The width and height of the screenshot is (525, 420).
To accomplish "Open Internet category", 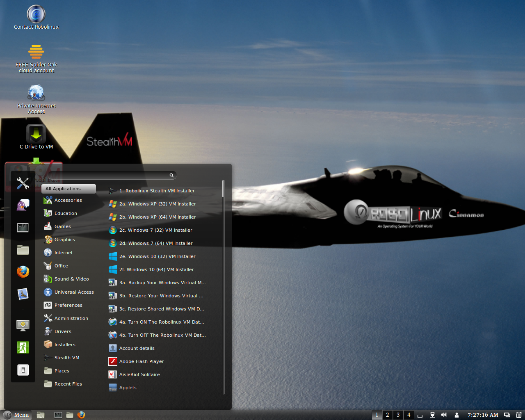I will click(x=68, y=253).
